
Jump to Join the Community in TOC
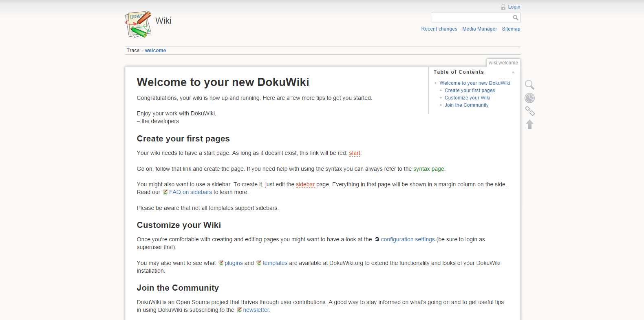point(466,105)
